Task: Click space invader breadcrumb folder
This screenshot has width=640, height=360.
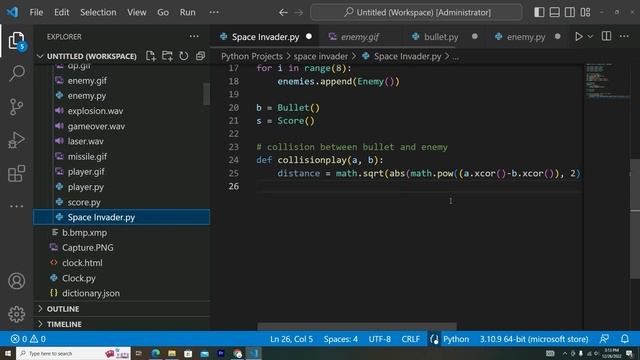Action: tap(321, 56)
